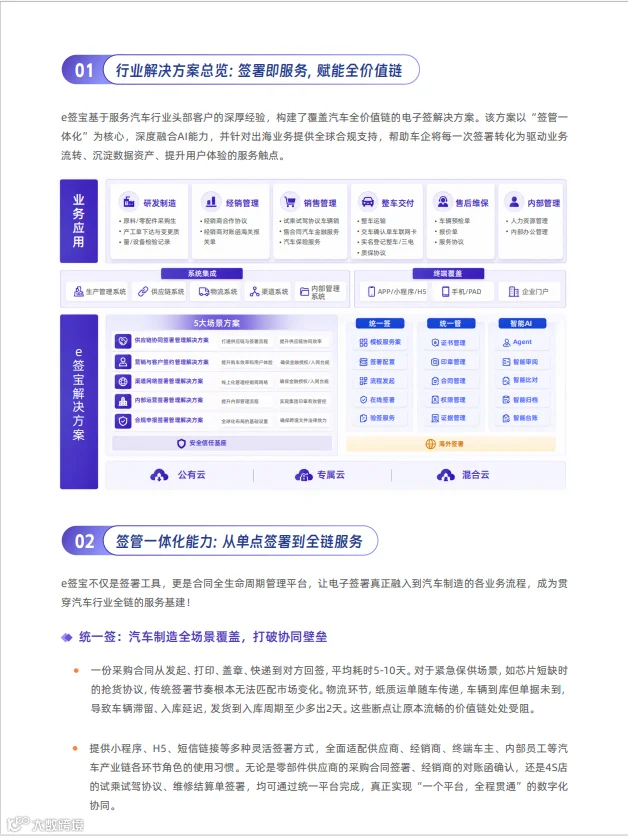Select the 系统集成 header tab
Viewport: 628px width, 838px height.
[x=202, y=274]
